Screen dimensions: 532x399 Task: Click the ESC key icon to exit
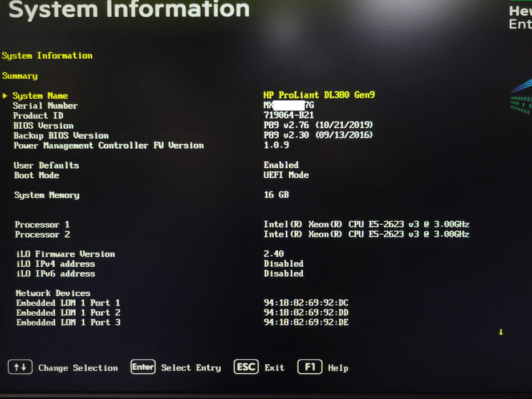click(x=246, y=367)
